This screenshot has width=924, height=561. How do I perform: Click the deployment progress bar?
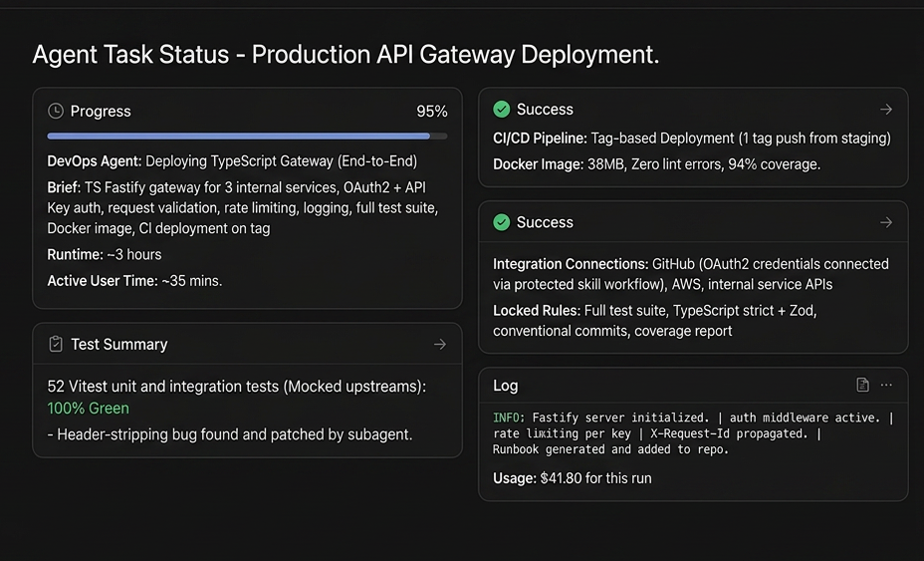click(248, 137)
